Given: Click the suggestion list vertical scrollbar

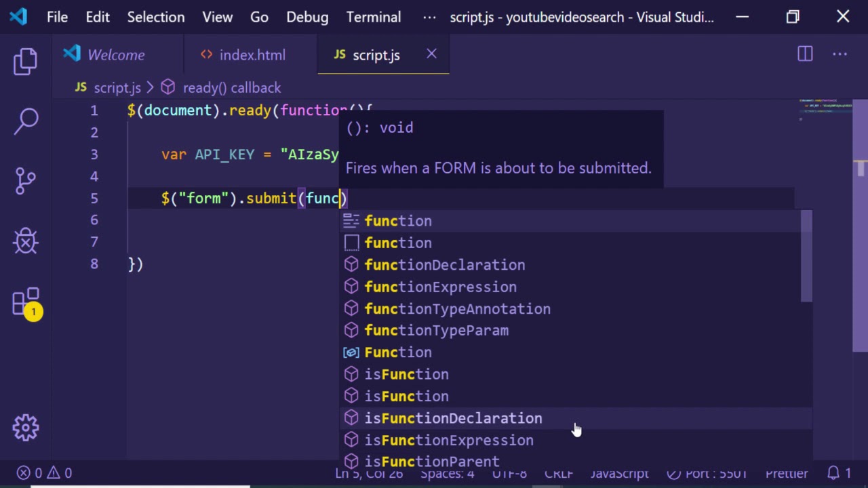Looking at the screenshot, I should point(806,256).
